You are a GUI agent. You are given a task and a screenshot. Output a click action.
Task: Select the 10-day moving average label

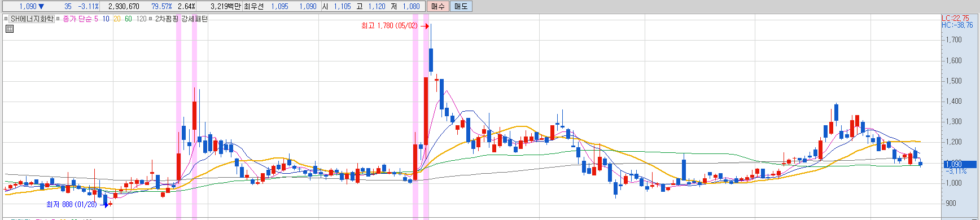coord(106,19)
